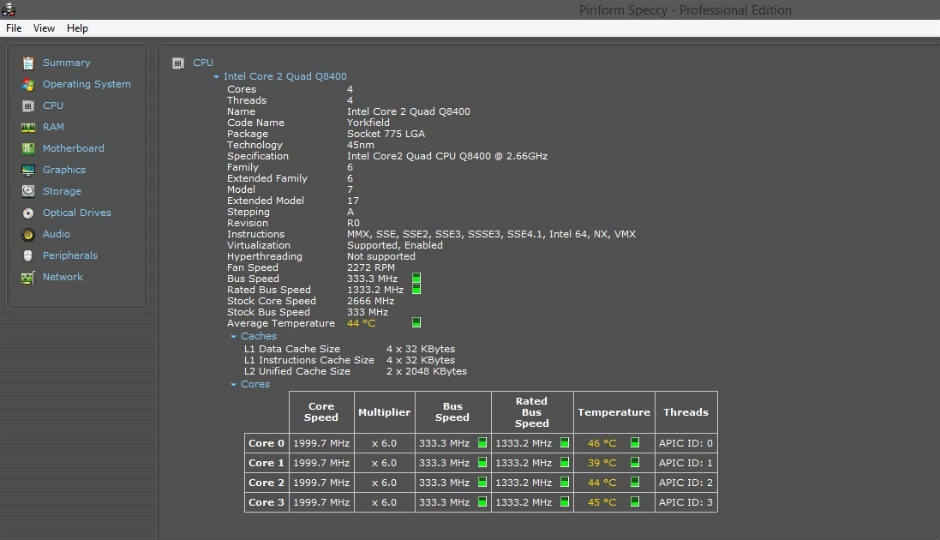This screenshot has height=540, width=940.
Task: Click Core 0 bus speed graph icon
Action: point(483,443)
